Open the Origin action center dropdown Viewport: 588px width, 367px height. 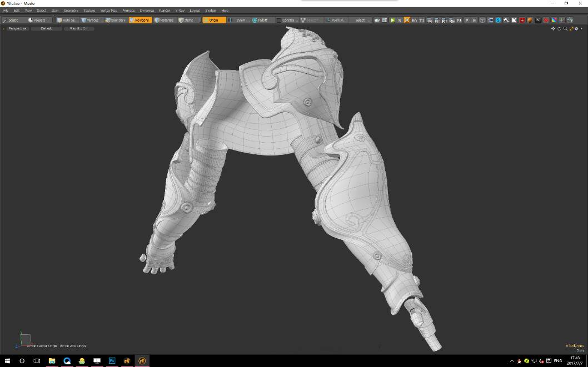tap(214, 20)
